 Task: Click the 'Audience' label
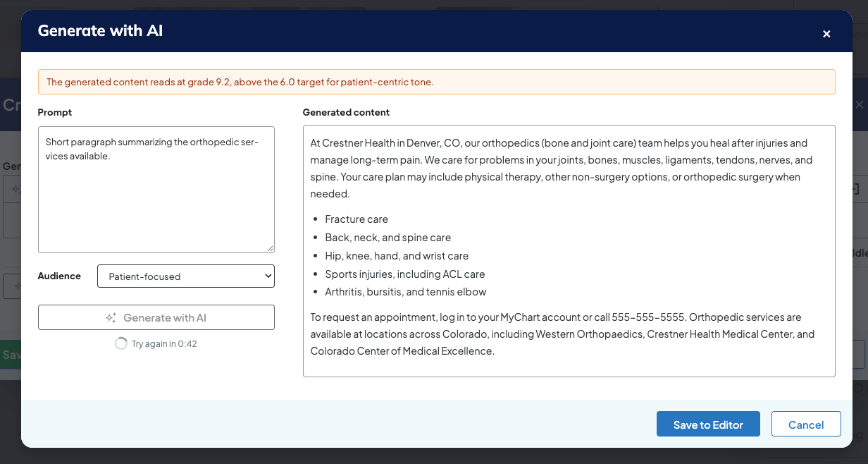59,276
